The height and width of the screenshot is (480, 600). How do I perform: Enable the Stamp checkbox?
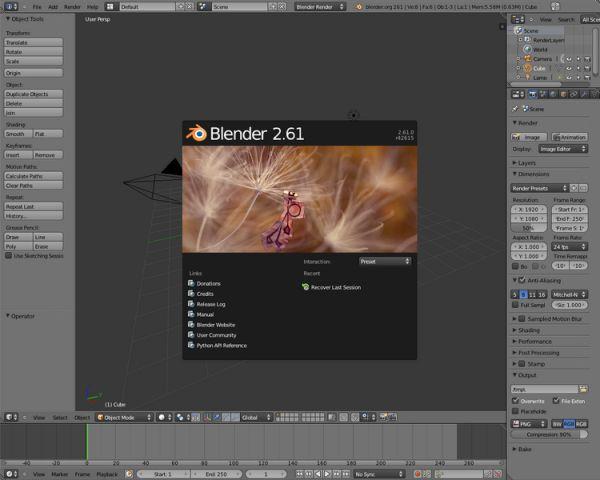point(522,364)
